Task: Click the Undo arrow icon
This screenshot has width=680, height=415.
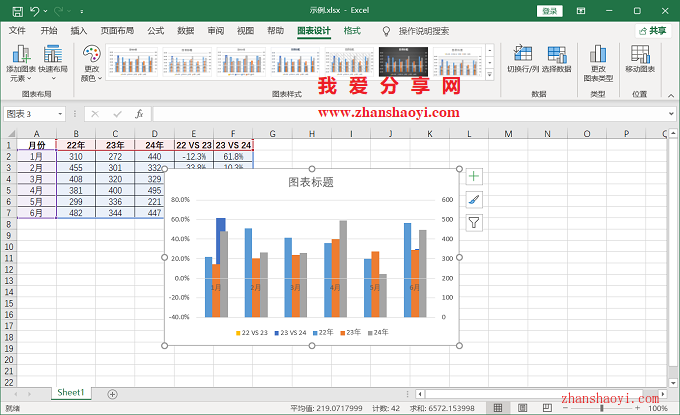Action: [35, 11]
